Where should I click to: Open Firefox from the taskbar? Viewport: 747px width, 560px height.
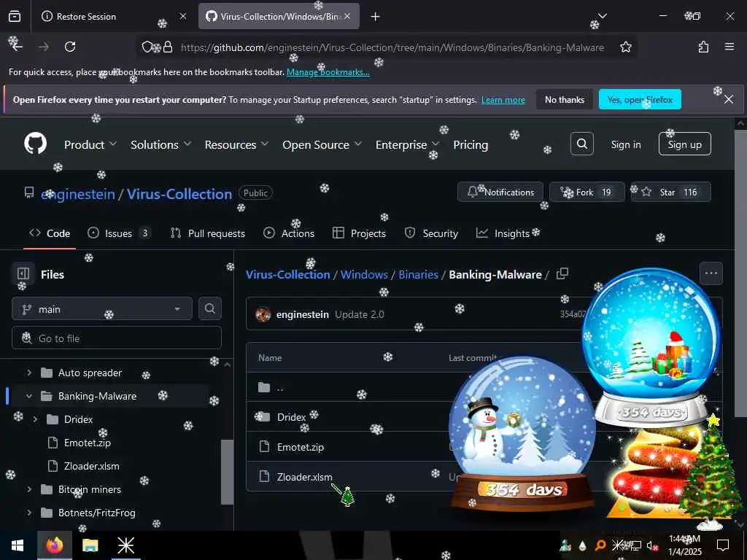[54, 545]
